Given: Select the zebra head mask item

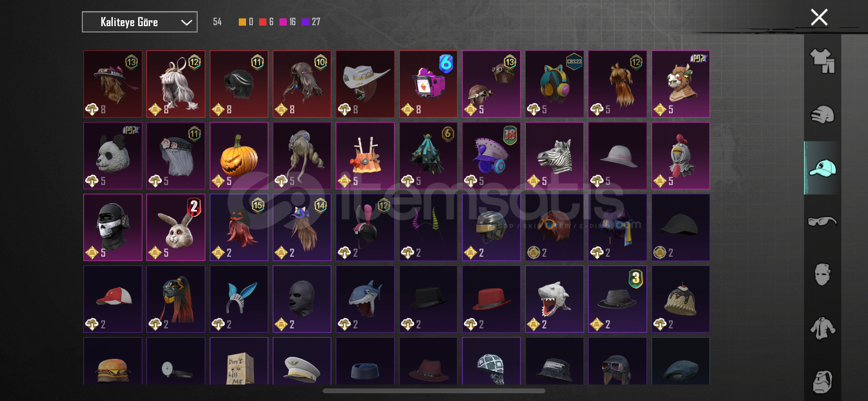Looking at the screenshot, I should click(x=554, y=155).
